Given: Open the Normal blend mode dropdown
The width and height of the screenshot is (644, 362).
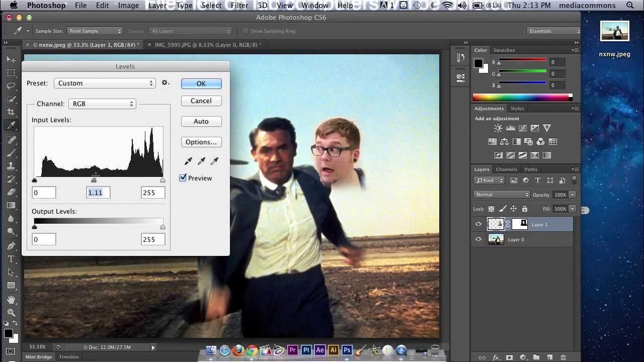Looking at the screenshot, I should tap(502, 195).
